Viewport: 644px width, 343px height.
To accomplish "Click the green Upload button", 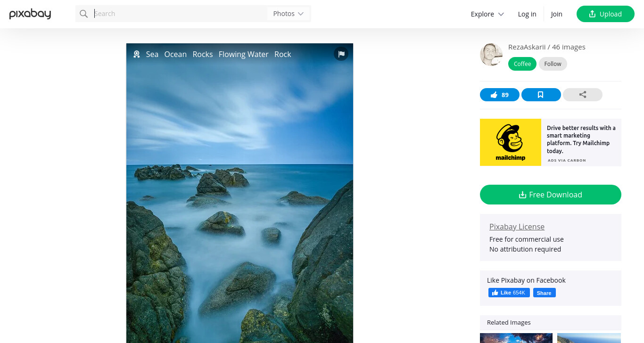I will point(605,14).
